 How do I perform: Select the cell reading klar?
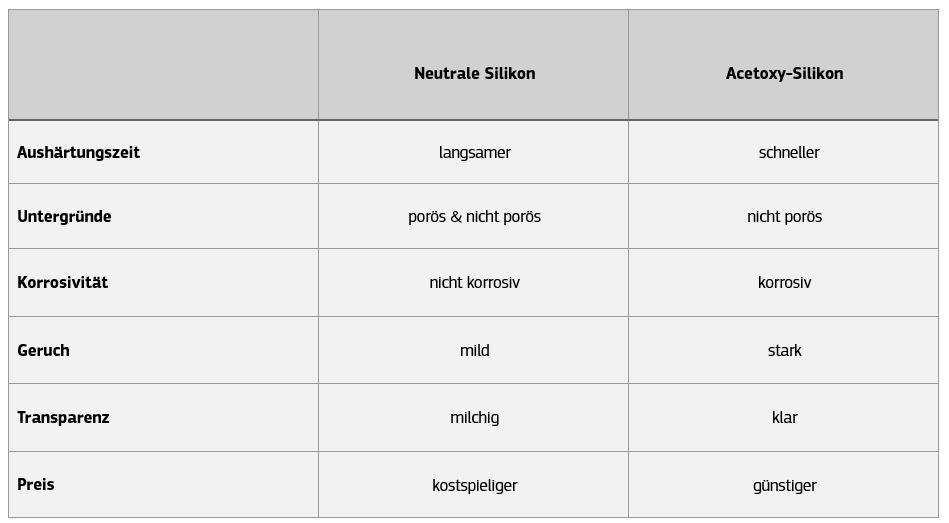784,418
